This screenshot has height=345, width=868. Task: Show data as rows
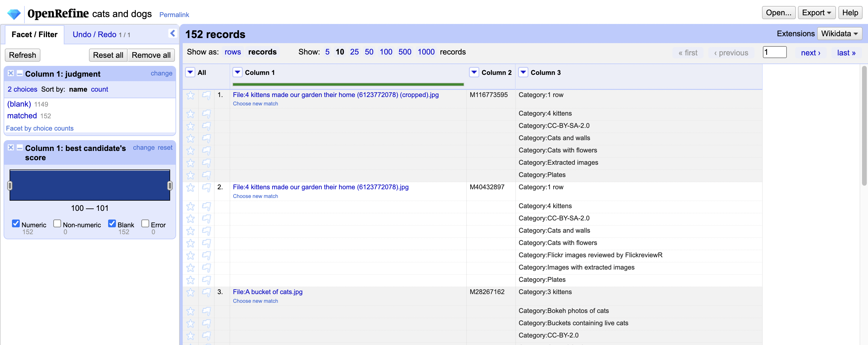[x=232, y=52]
